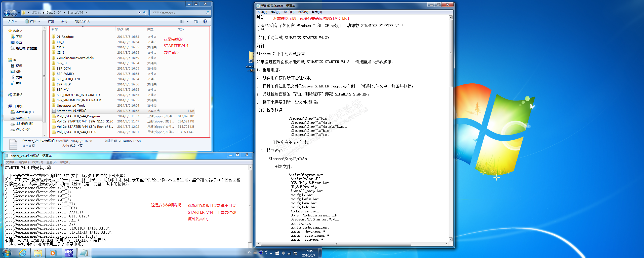Expand the 计算机 breadcrumb arrow
Screen dimensions: 644x258
(x=44, y=13)
